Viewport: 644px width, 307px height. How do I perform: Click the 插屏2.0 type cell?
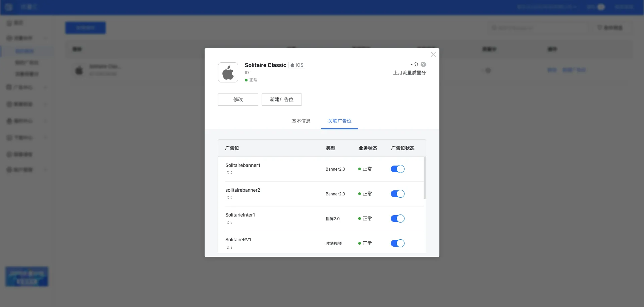[x=332, y=219]
